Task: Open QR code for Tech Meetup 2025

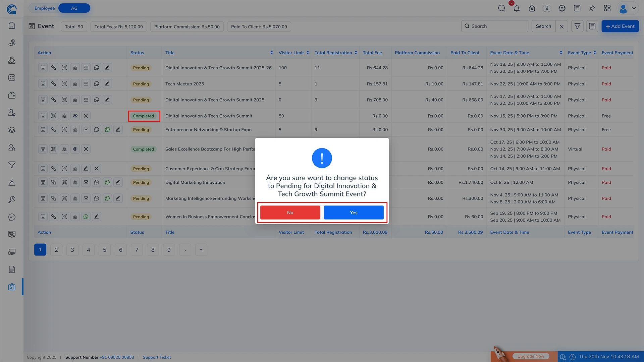Action: point(64,83)
